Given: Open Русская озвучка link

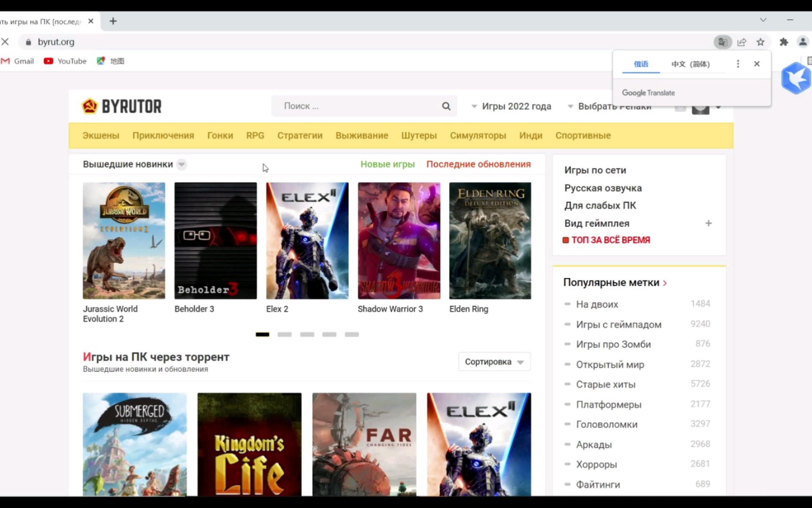Looking at the screenshot, I should [603, 188].
